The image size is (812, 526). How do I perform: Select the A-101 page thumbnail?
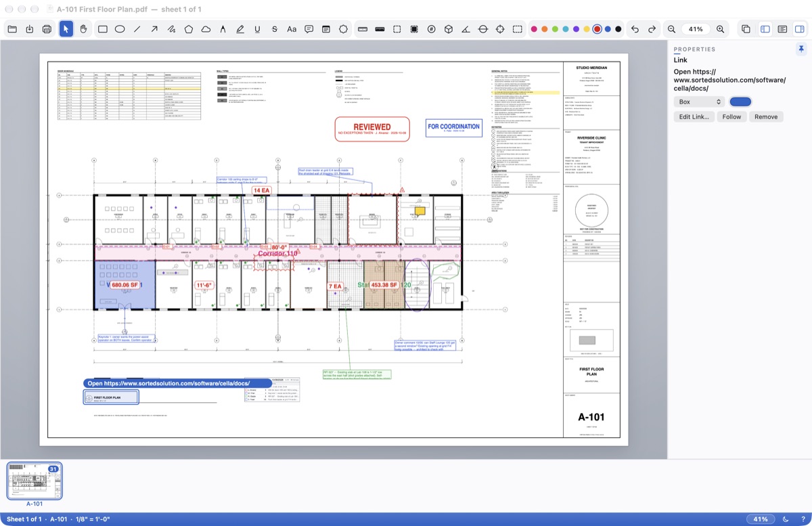35,481
